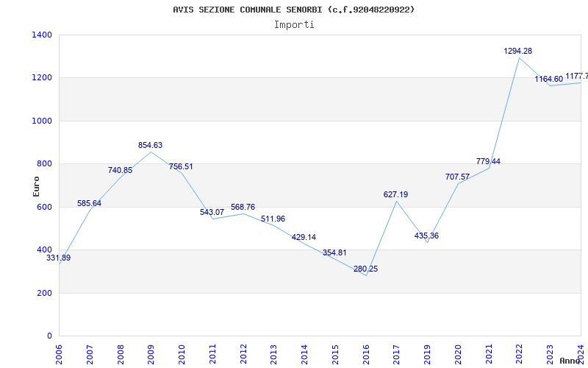
Task: Click the 2015 x-axis year label
Action: [x=335, y=355]
